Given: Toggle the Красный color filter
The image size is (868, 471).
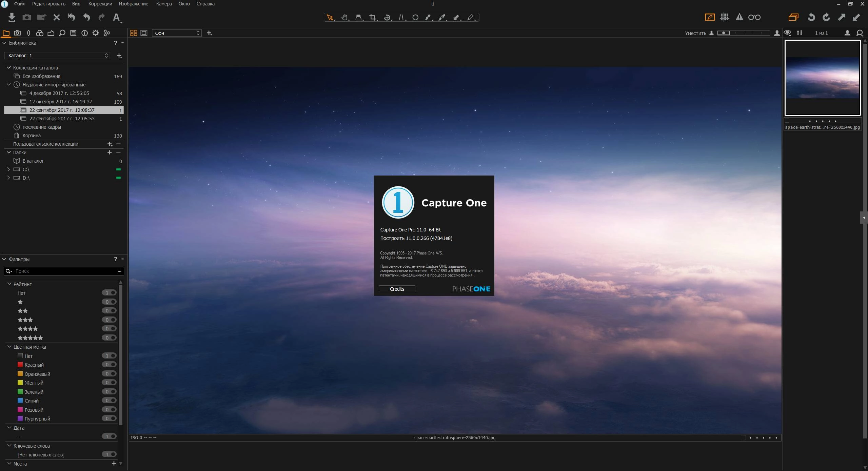Looking at the screenshot, I should 109,365.
